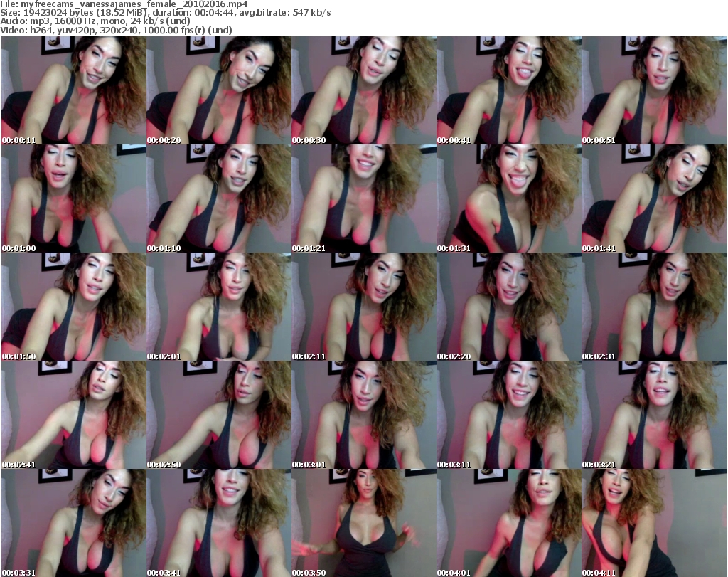Image resolution: width=728 pixels, height=577 pixels.
Task: Select the thumbnail frame stamped 00:00:41
Action: pos(509,90)
